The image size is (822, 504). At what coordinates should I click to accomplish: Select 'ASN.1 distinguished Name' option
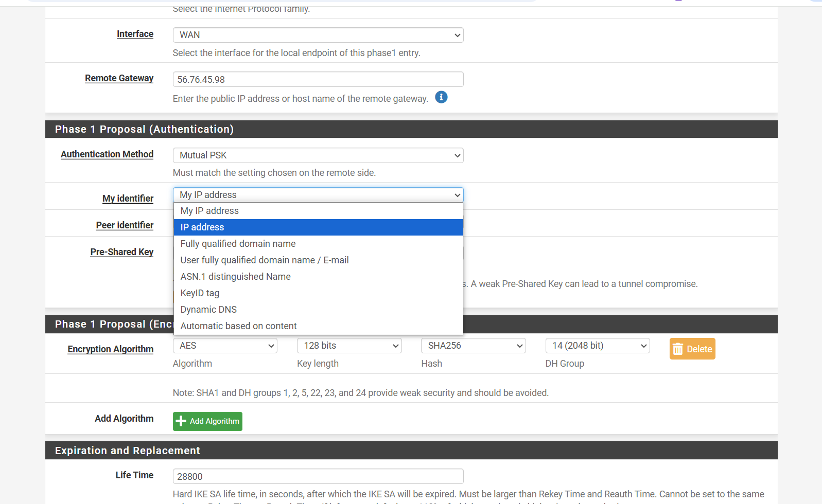click(318, 277)
